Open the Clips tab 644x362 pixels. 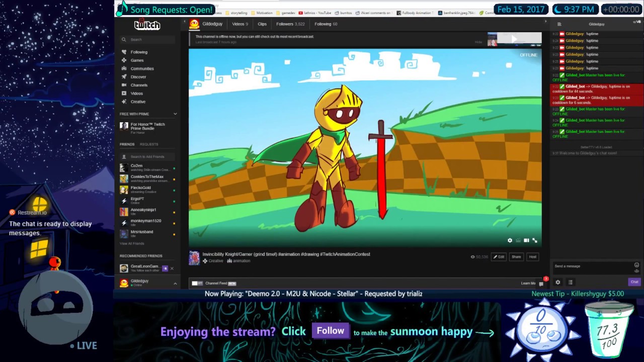(262, 24)
